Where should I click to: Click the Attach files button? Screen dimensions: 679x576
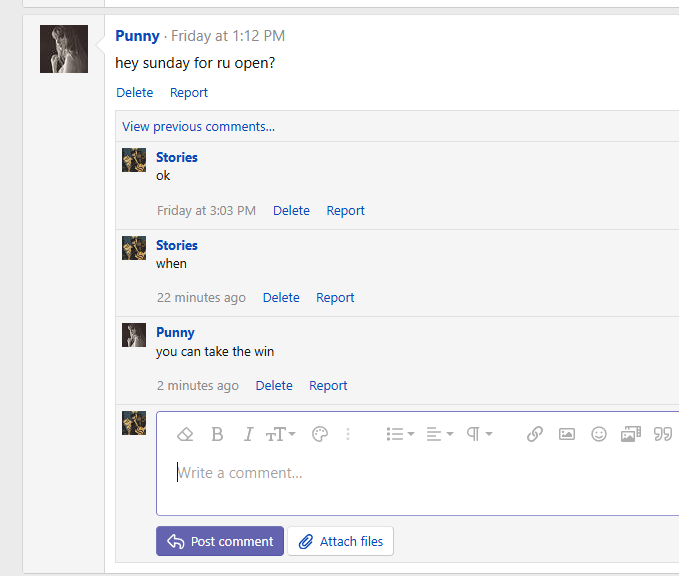pos(341,541)
